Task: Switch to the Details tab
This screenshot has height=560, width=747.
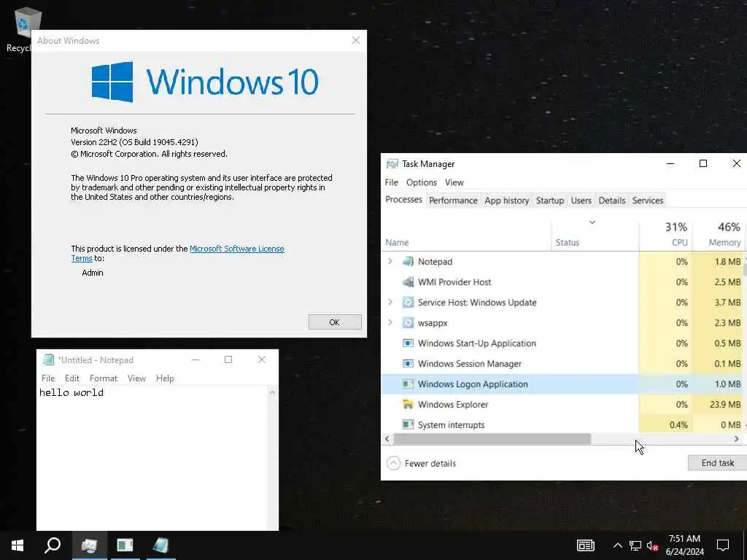Action: 612,201
